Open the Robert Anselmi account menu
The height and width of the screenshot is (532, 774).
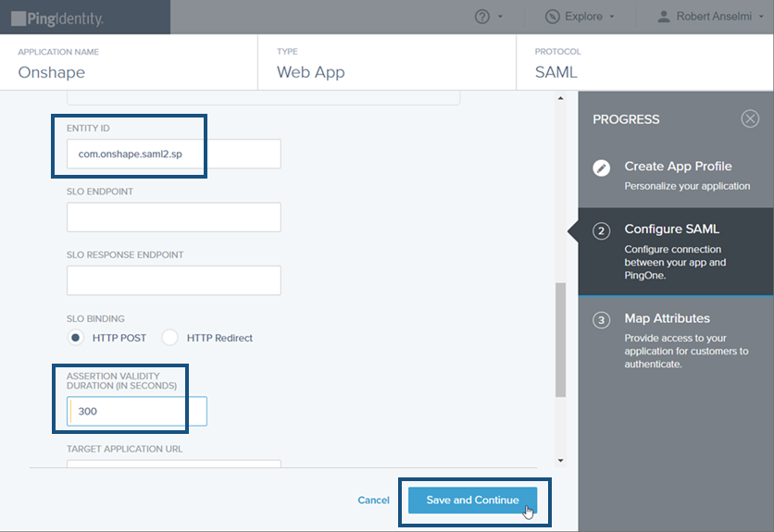710,17
